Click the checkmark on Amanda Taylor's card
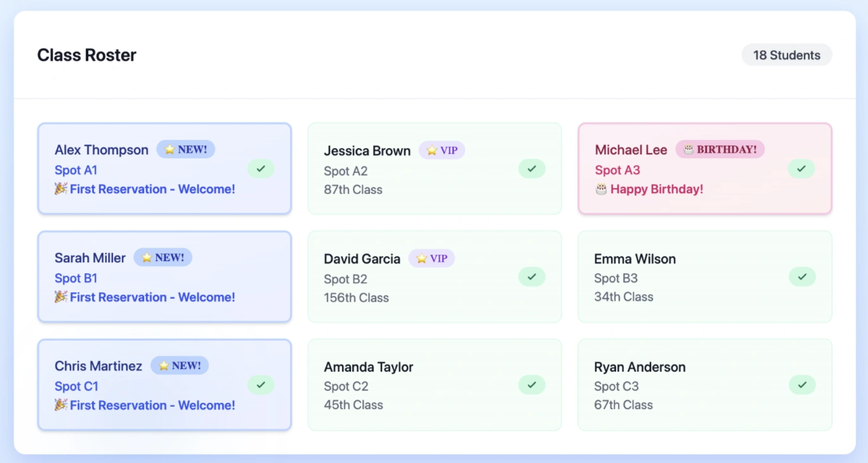This screenshot has height=463, width=868. (x=531, y=384)
